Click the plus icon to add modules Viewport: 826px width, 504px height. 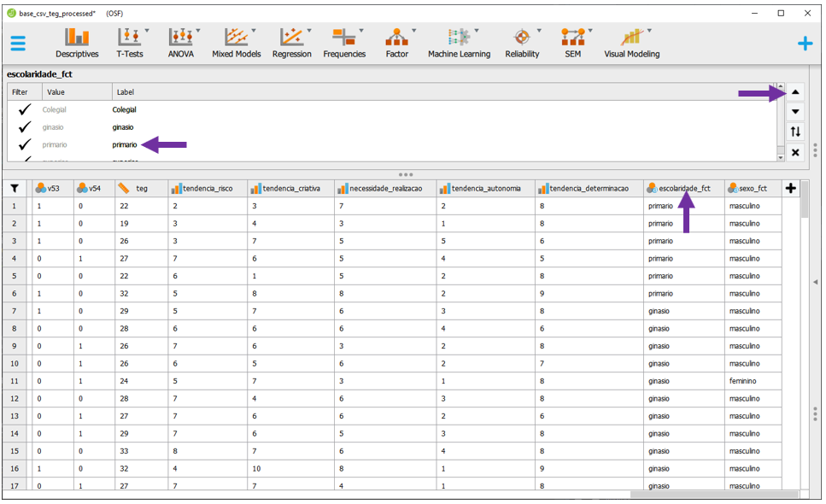tap(805, 44)
